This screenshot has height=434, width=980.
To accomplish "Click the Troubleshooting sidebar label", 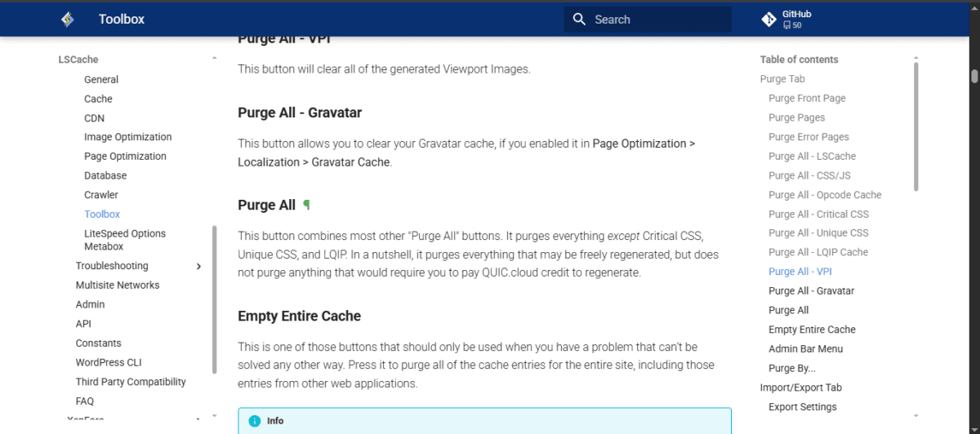I will pyautogui.click(x=112, y=266).
